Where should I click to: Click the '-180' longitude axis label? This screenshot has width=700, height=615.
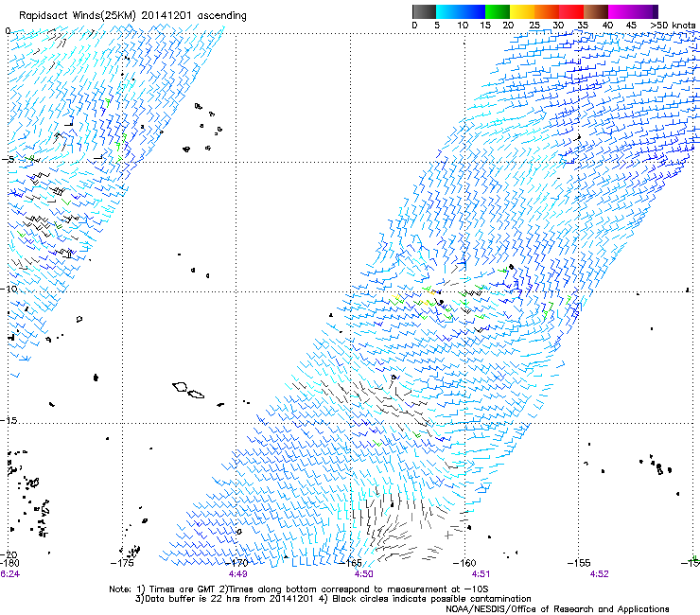9,563
